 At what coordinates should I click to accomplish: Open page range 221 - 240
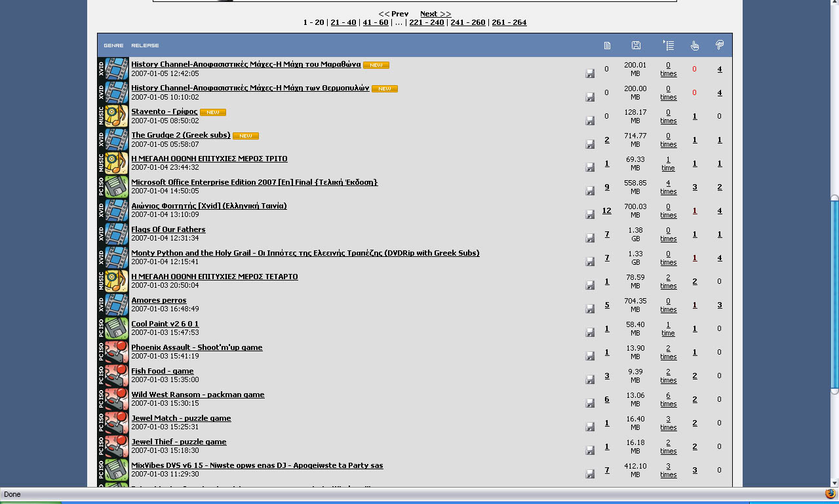[x=427, y=22]
